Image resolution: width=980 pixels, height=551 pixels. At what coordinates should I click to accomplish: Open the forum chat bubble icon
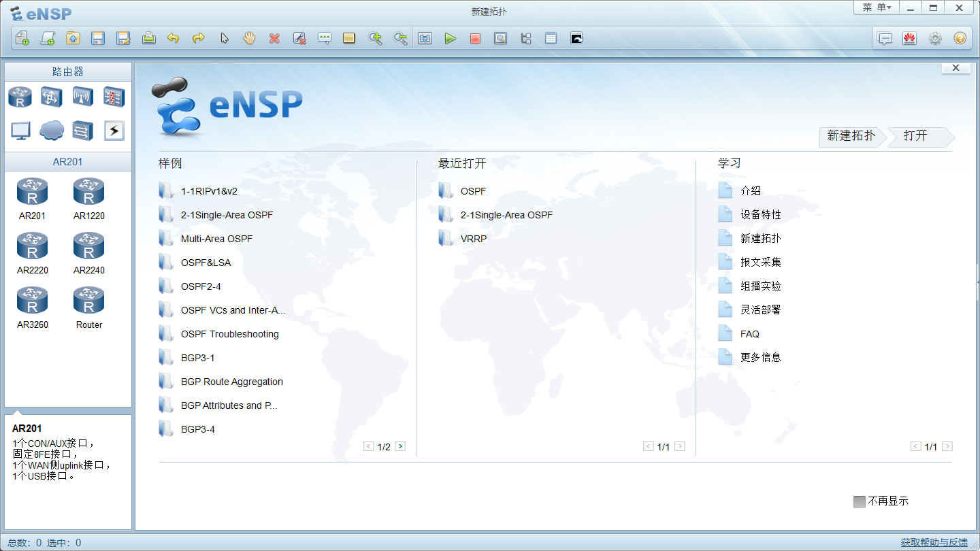[x=885, y=38]
